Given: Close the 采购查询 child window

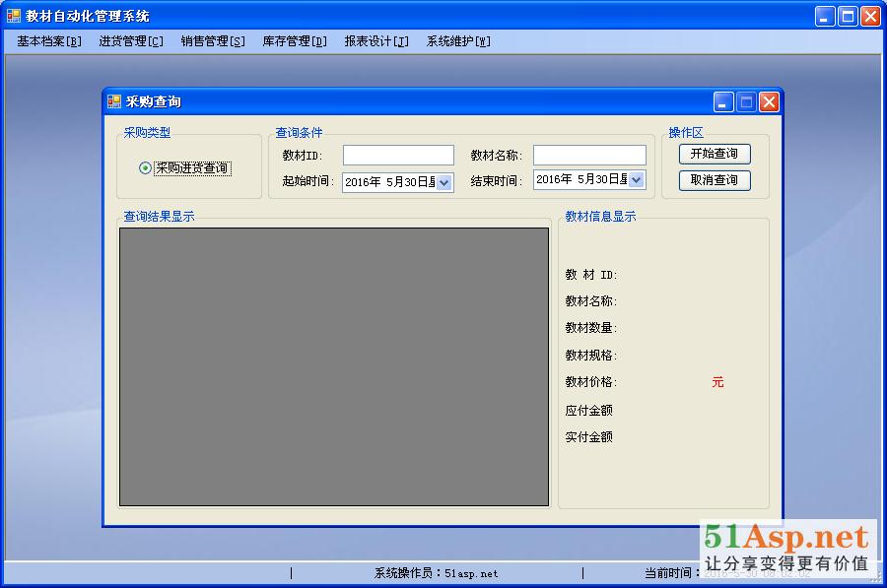Looking at the screenshot, I should point(769,101).
